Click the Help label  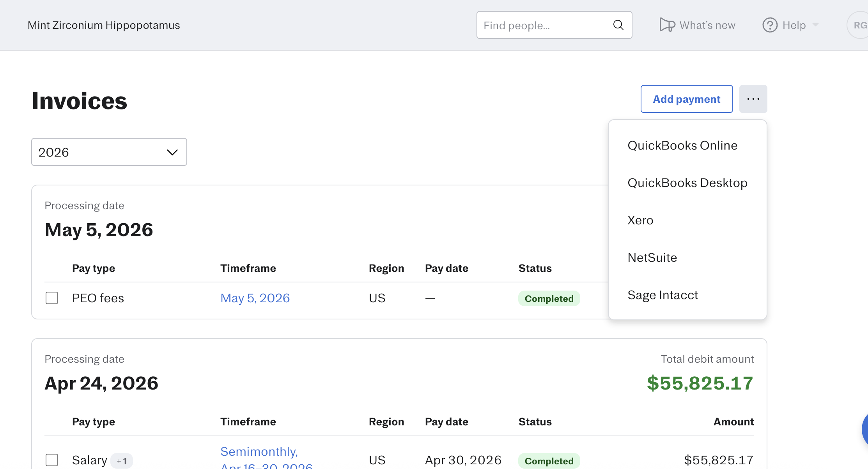(x=794, y=25)
